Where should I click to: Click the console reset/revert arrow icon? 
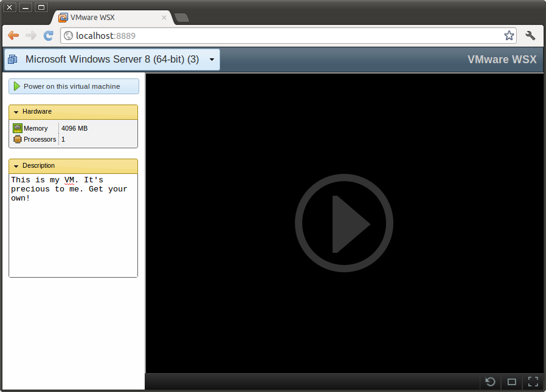(x=490, y=382)
